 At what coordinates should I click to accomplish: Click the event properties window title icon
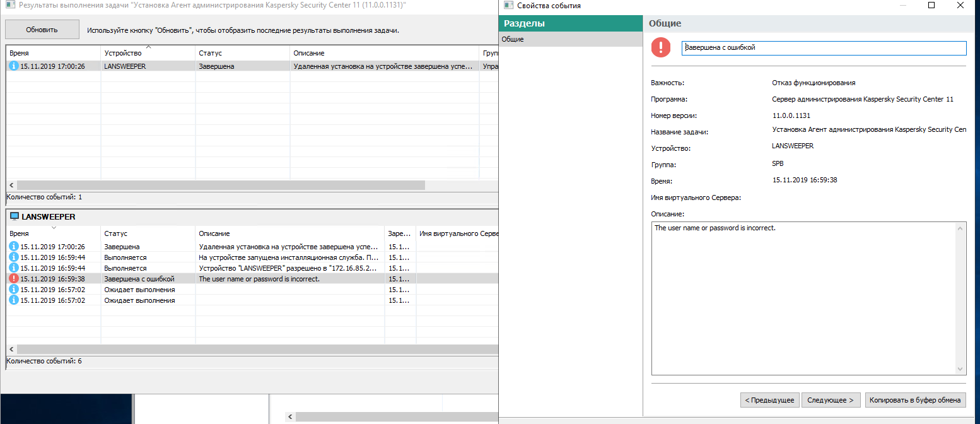508,6
